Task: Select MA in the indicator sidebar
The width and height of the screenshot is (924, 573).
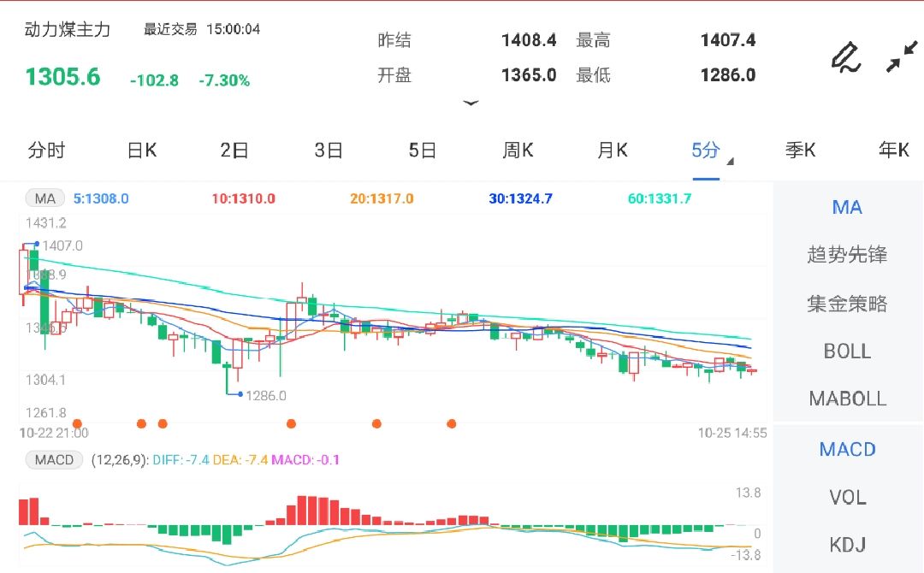Action: (x=847, y=207)
